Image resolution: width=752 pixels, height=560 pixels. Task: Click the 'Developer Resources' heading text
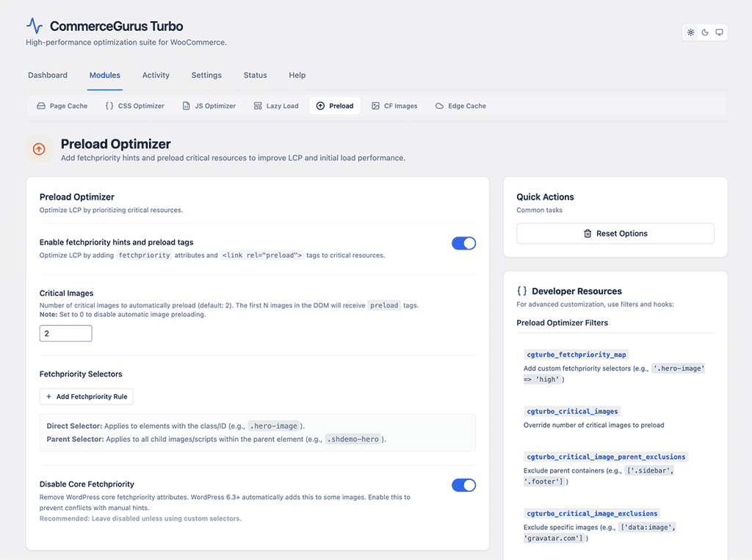click(576, 291)
